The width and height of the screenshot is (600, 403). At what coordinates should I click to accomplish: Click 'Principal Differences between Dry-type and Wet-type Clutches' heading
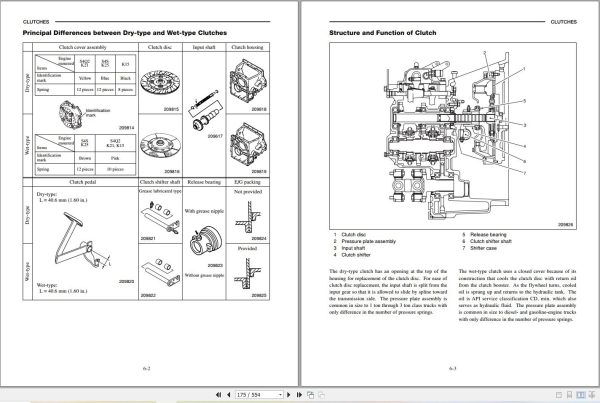(x=125, y=33)
